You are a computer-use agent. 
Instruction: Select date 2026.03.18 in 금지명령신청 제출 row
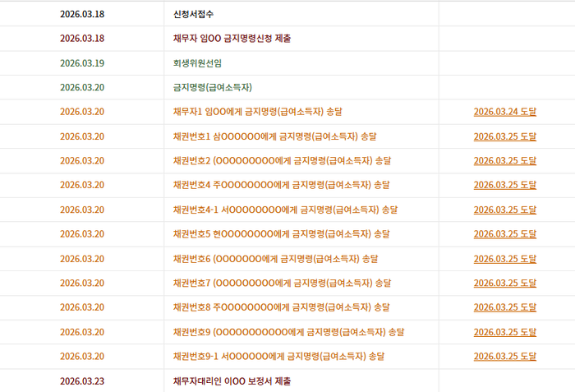[x=82, y=38]
